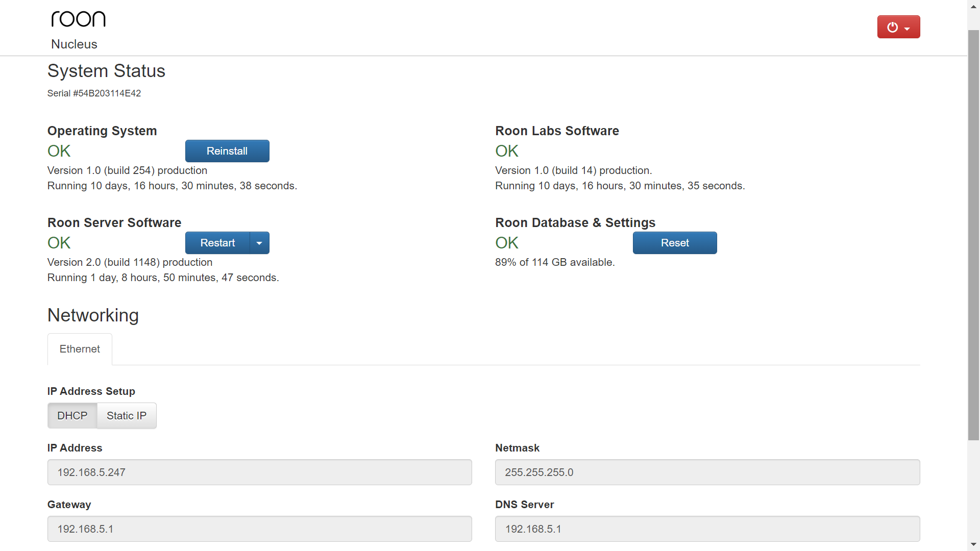Click the DNS Server field
Viewport: 980px width, 551px height.
(x=707, y=529)
